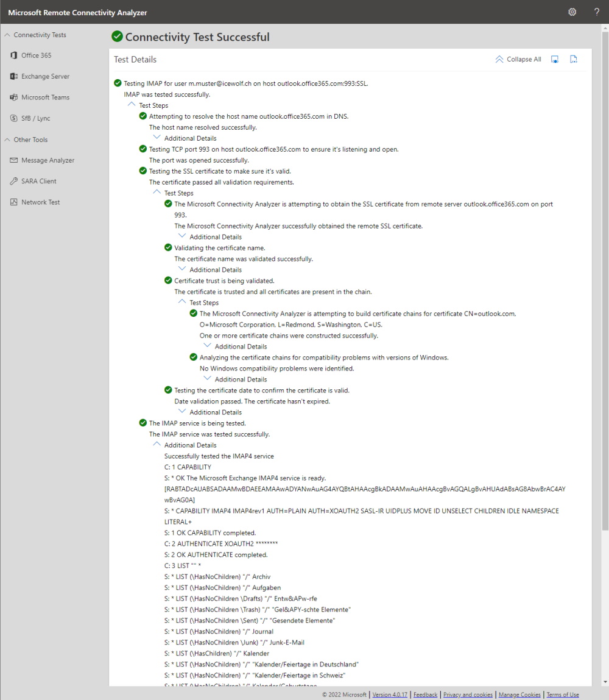This screenshot has width=609, height=700.
Task: Expand Additional Details under certificate chains were constructed
Action: [x=208, y=345]
